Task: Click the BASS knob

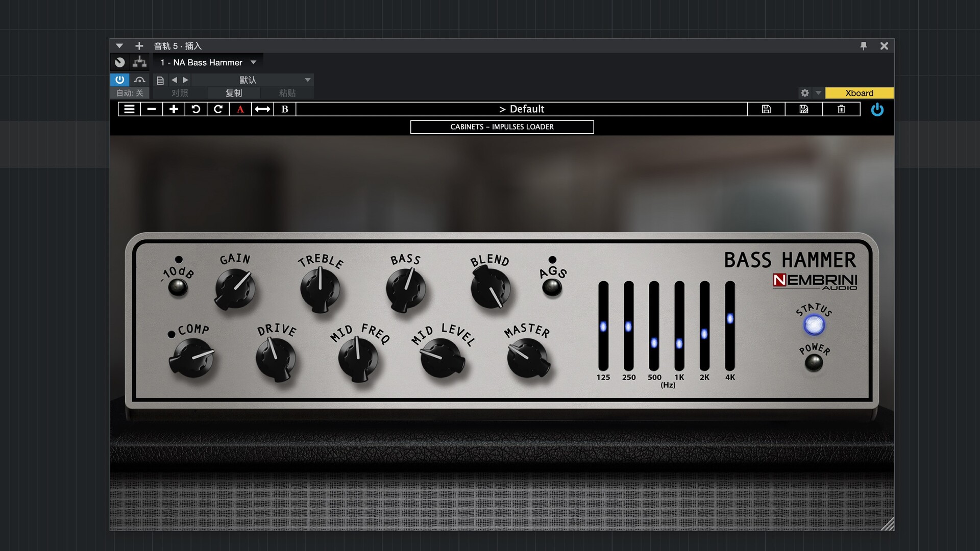Action: pos(406,290)
